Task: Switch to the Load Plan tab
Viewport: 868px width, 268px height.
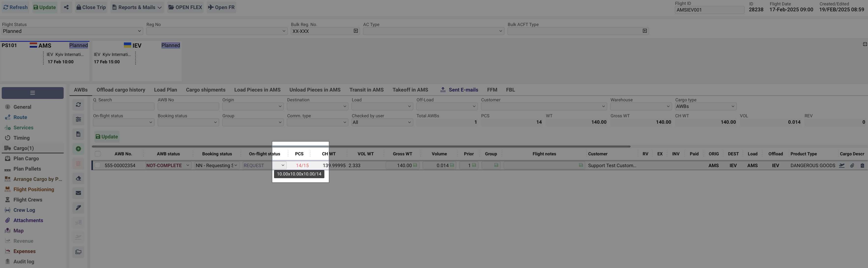Action: 165,90
